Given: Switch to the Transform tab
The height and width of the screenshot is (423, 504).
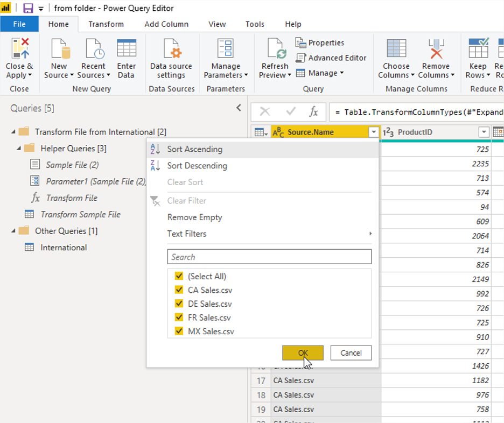Looking at the screenshot, I should click(106, 24).
